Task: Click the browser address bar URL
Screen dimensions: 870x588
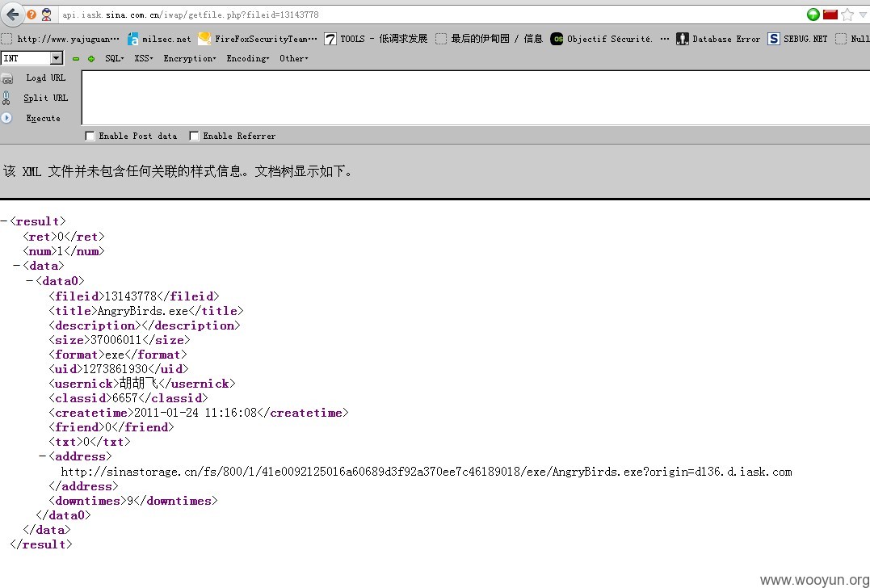Action: 191,15
